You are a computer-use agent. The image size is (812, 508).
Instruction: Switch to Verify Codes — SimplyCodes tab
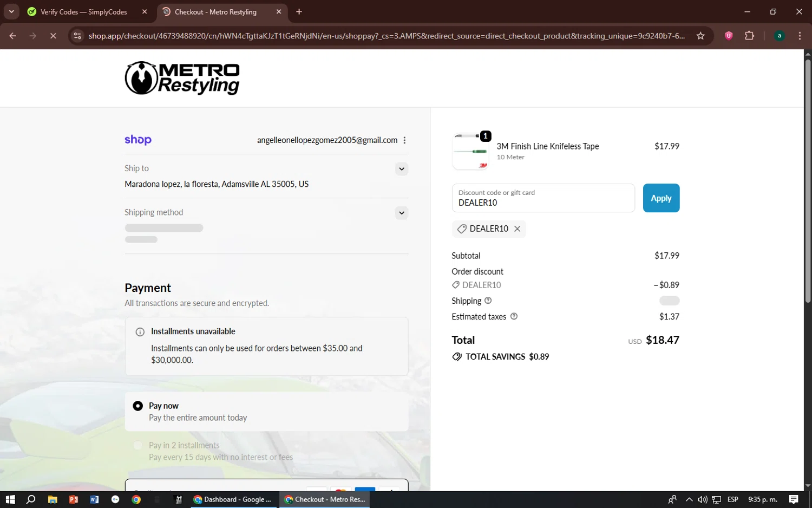pyautogui.click(x=84, y=12)
